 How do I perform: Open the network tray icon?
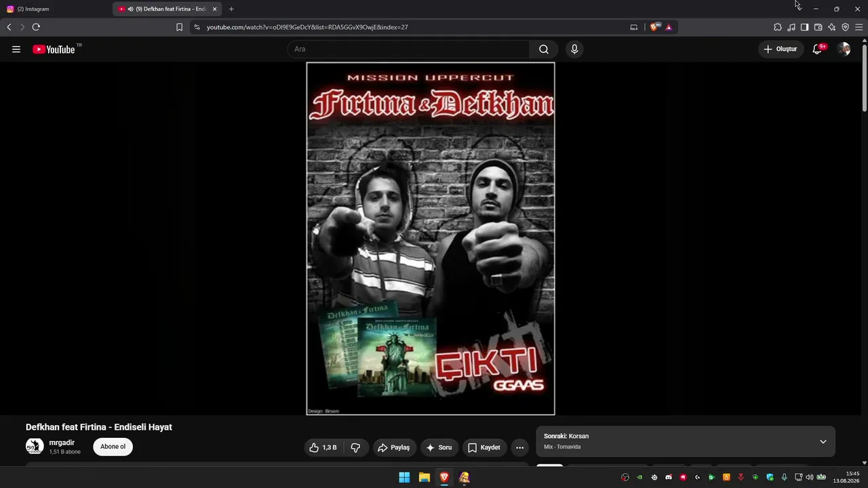click(799, 477)
